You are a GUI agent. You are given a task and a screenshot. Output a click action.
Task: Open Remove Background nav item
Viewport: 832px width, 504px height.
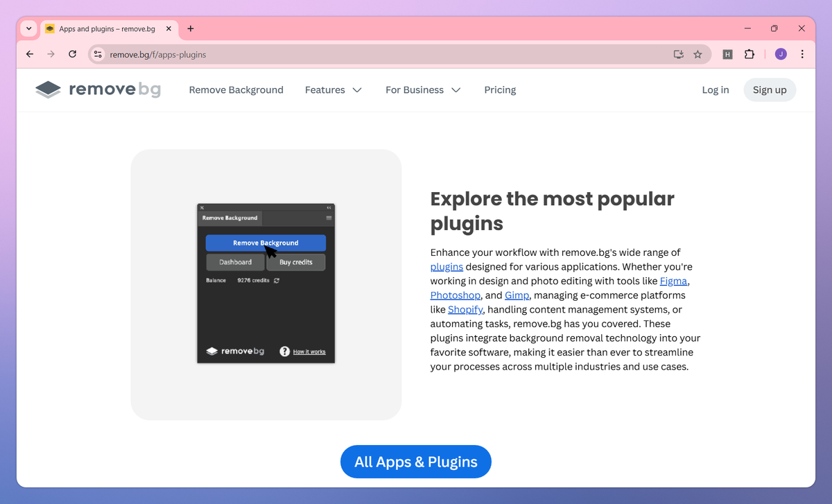236,90
